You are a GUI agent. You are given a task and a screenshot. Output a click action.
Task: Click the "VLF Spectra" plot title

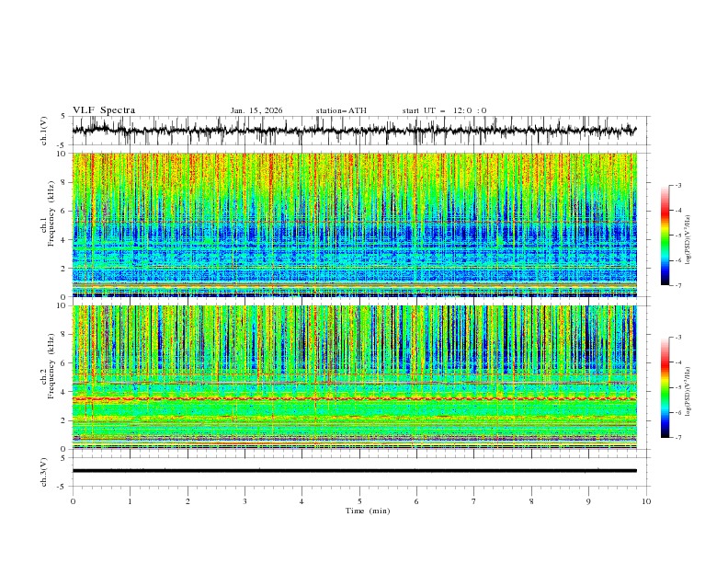[x=104, y=110]
